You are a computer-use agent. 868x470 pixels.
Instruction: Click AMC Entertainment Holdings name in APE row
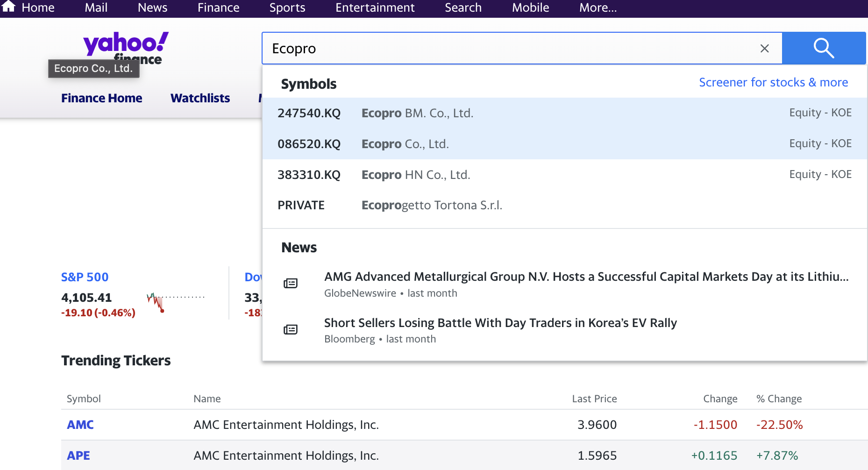point(286,456)
